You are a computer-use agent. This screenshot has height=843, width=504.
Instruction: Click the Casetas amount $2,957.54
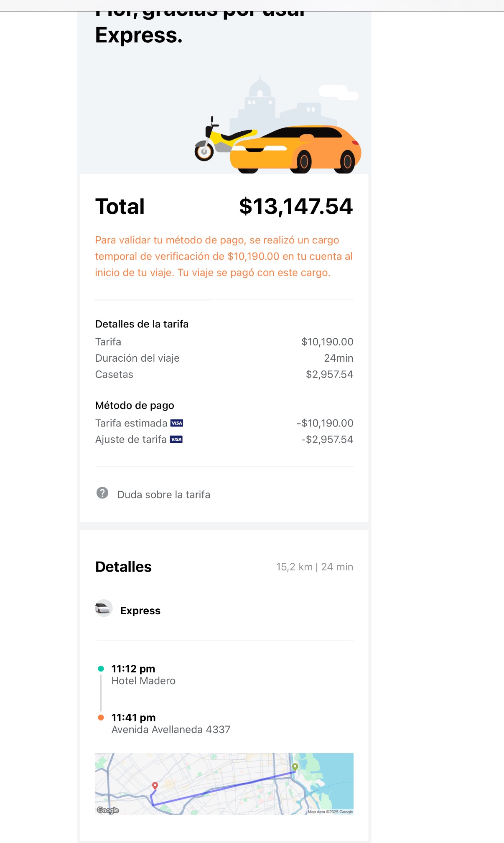[x=329, y=374]
